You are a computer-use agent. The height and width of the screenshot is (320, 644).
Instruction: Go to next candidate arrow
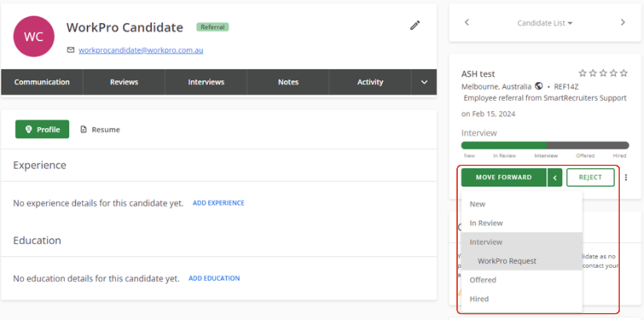(623, 22)
